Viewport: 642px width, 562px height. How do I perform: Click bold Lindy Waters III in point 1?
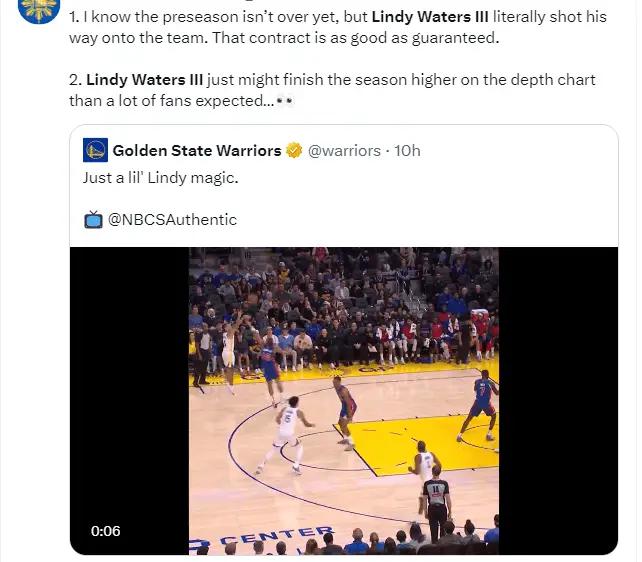coord(430,17)
